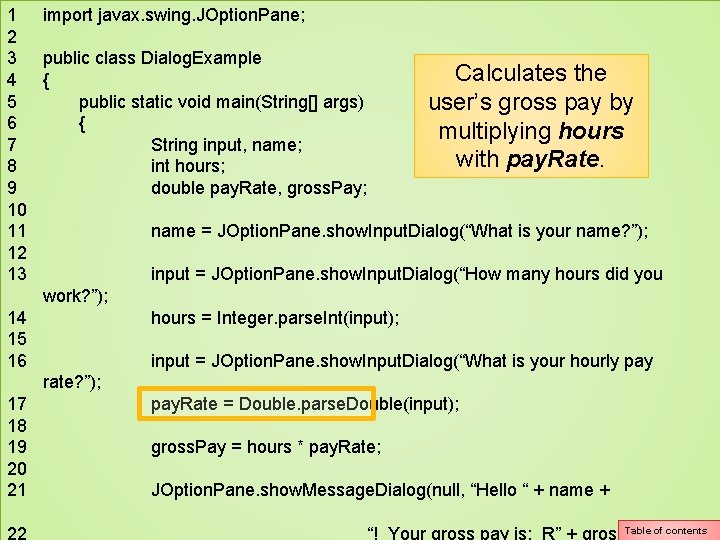Image resolution: width=720 pixels, height=540 pixels.
Task: Click the work?"); continuation text
Action: [75, 296]
